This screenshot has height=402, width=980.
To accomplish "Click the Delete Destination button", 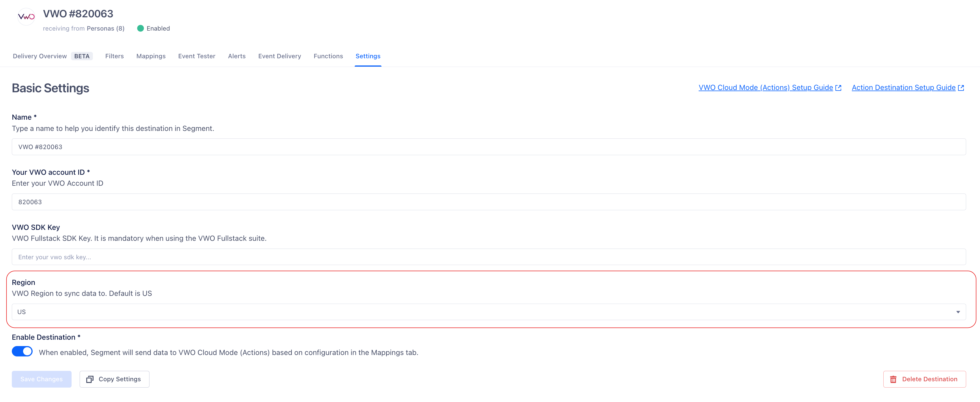I will click(x=925, y=379).
